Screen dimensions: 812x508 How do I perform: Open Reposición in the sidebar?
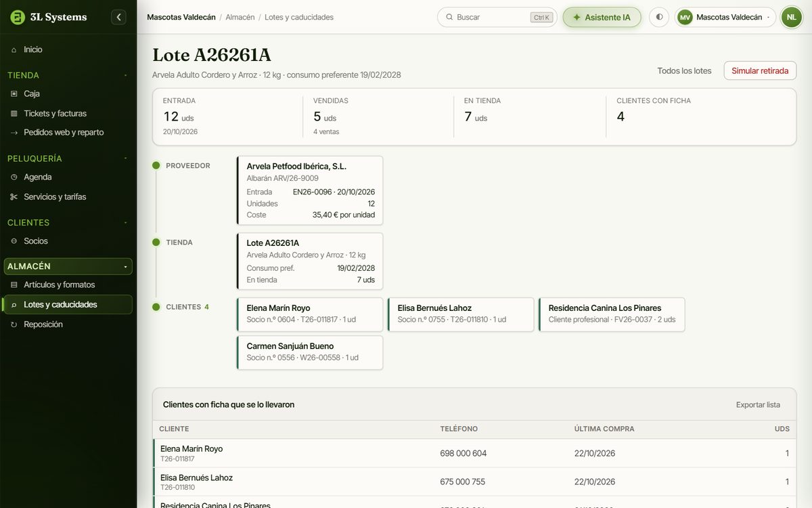[x=68, y=324]
